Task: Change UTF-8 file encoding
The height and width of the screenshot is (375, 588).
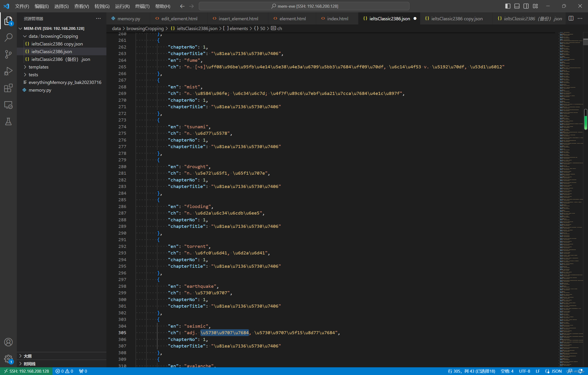Action: 525,371
